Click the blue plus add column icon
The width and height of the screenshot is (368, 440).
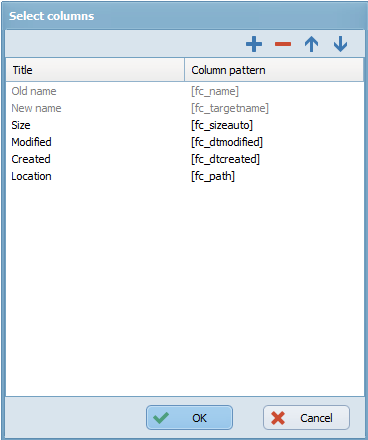pyautogui.click(x=254, y=44)
